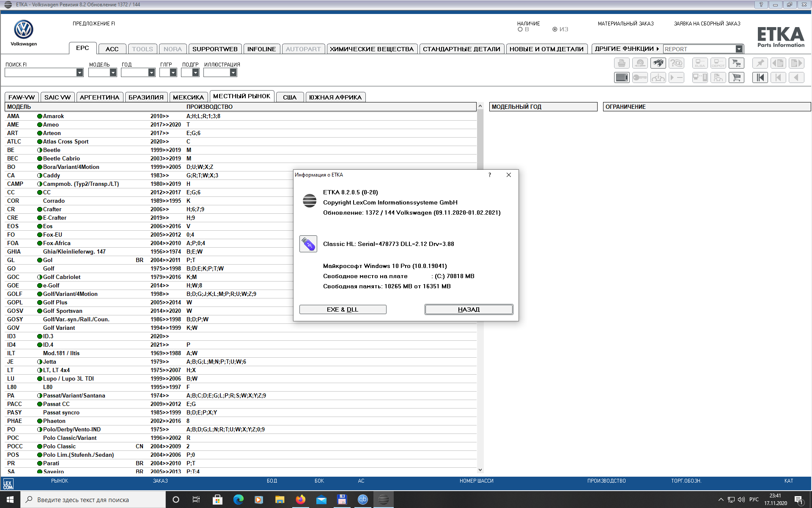Screen dimensions: 812x508
Task: Expand the ИЛЛЮСТРАЦИЯ dropdown
Action: (233, 72)
